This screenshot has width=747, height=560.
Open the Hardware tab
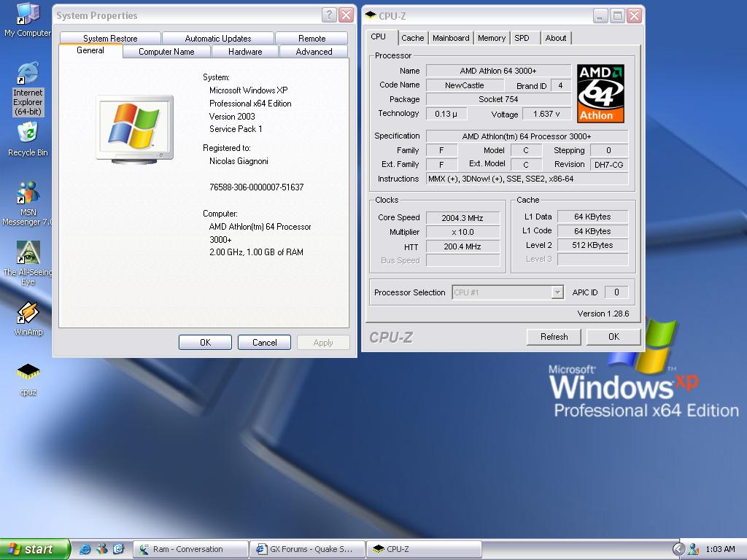click(245, 52)
